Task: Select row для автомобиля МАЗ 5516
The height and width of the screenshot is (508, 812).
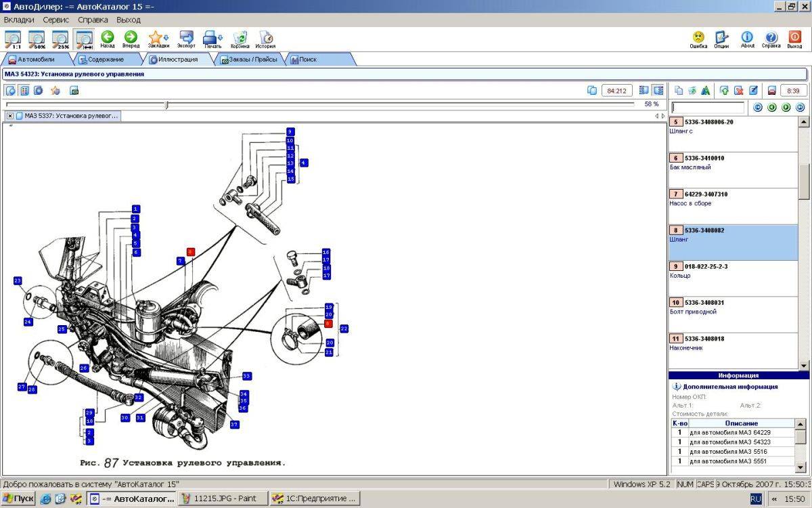Action: click(x=734, y=452)
